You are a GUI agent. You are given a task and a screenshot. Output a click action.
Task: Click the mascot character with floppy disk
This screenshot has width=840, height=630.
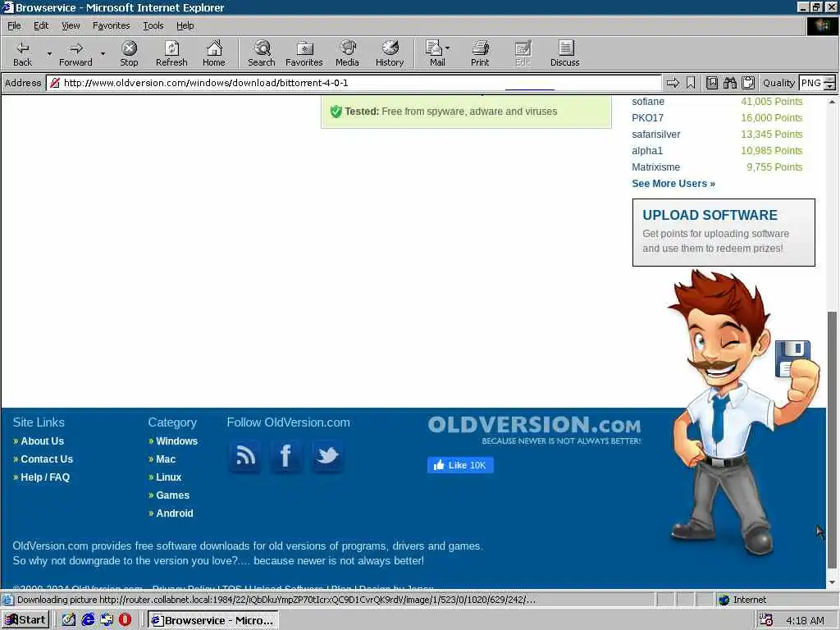[x=742, y=413]
